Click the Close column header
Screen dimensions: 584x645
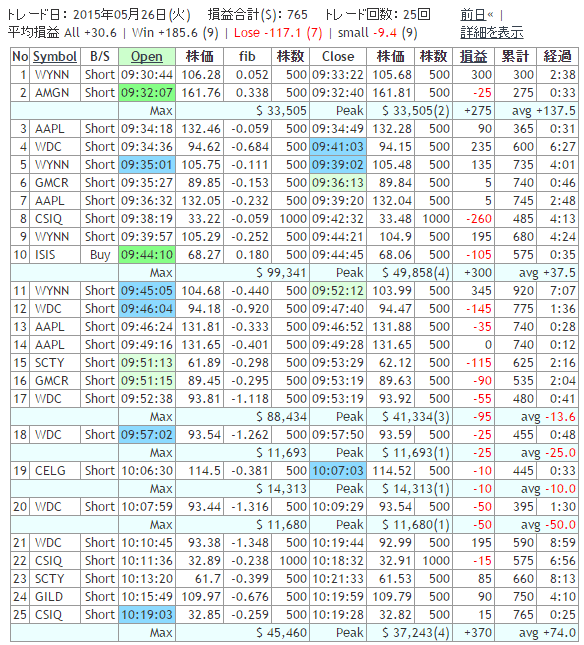pos(338,56)
